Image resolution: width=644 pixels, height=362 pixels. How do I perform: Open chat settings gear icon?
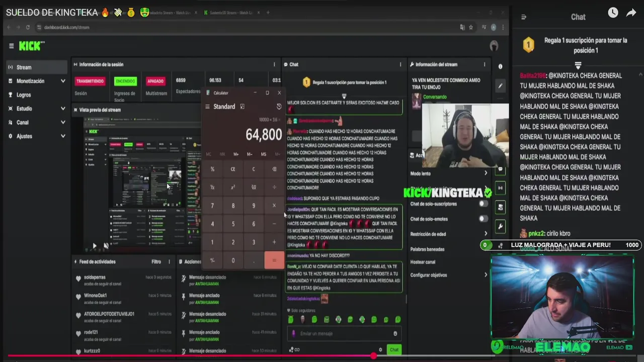pos(380,349)
